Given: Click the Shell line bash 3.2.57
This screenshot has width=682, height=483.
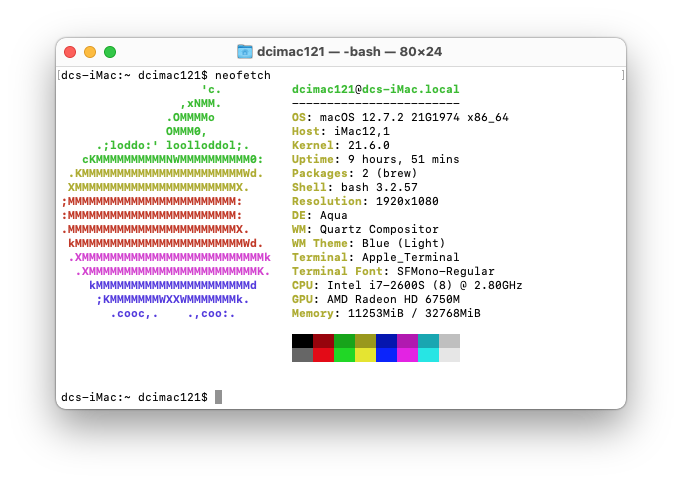Looking at the screenshot, I should point(354,187).
